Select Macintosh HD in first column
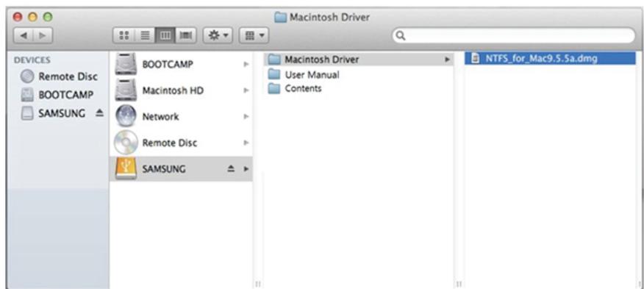 point(173,90)
